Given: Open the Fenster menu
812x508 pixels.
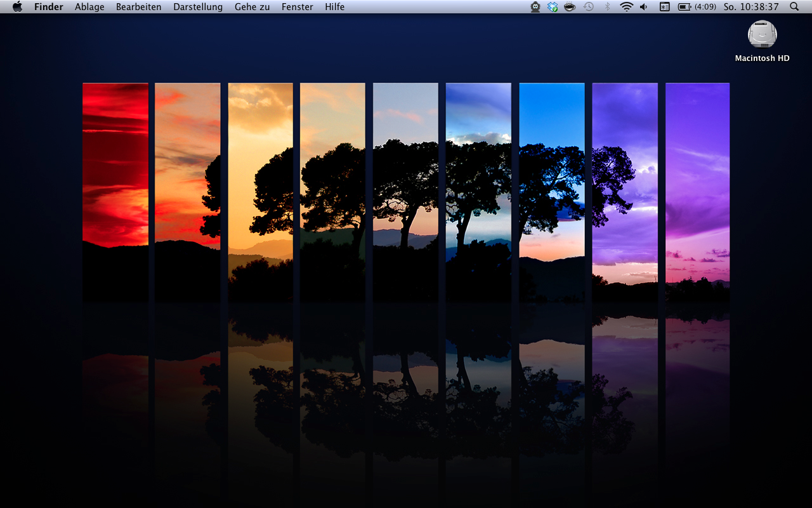Looking at the screenshot, I should tap(298, 7).
